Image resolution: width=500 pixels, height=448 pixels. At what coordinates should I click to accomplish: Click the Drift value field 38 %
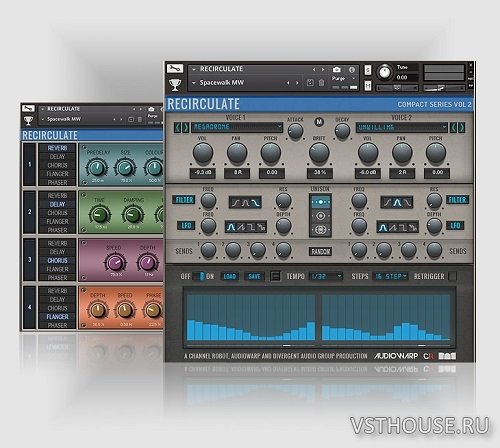(319, 172)
